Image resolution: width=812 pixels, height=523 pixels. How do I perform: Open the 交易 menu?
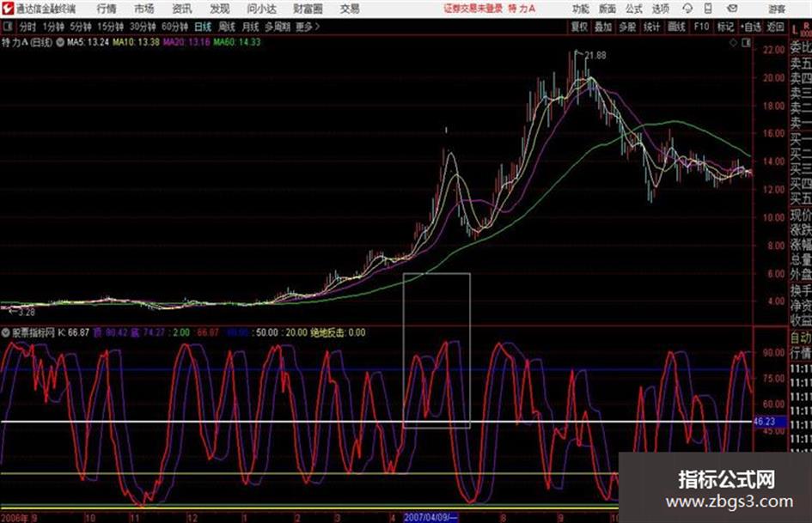pyautogui.click(x=350, y=9)
